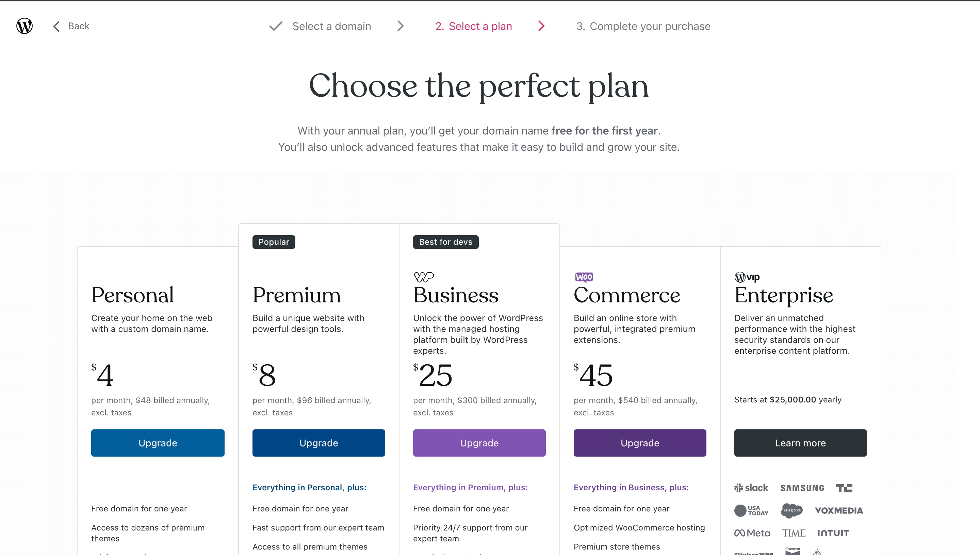This screenshot has height=555, width=980.
Task: Click the Woo logo above Commerce
Action: pyautogui.click(x=584, y=277)
